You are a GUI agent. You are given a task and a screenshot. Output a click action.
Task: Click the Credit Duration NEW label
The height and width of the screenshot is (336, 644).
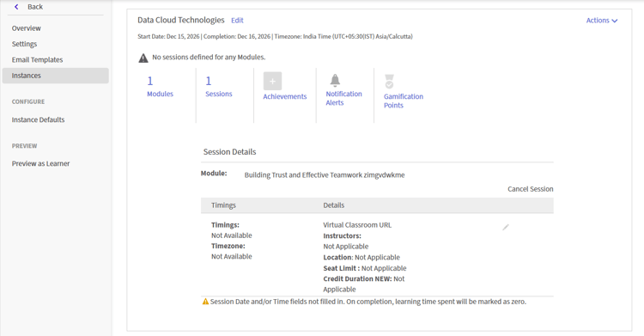click(x=357, y=278)
